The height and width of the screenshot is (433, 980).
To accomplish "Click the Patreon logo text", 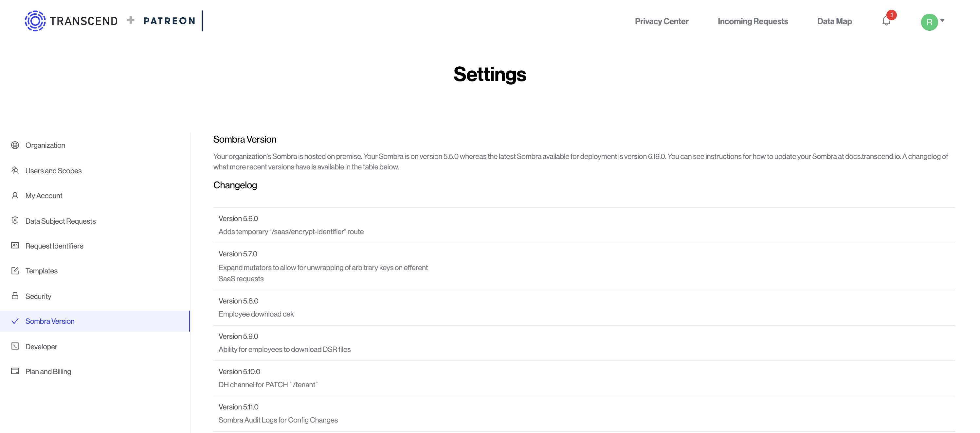I will coord(169,21).
